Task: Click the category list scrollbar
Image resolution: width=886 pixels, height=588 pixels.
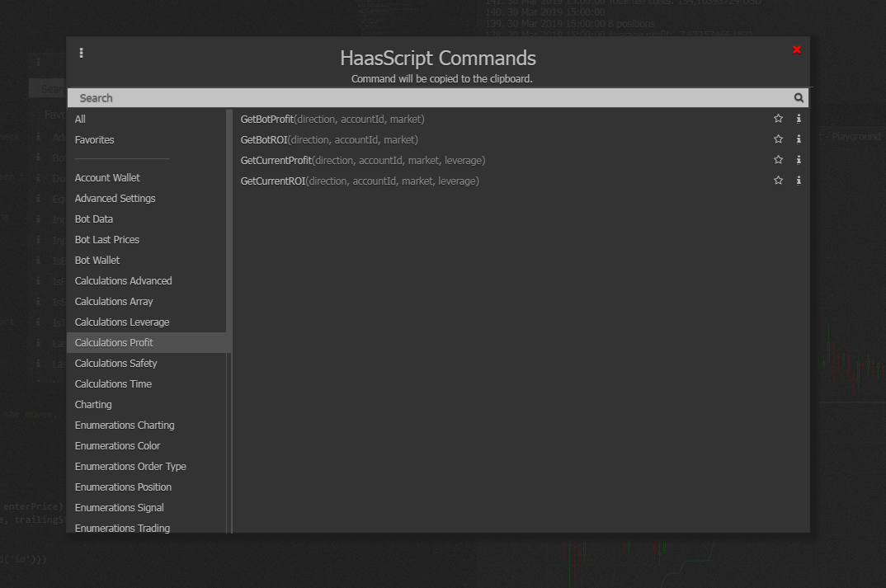Action: coord(229,232)
